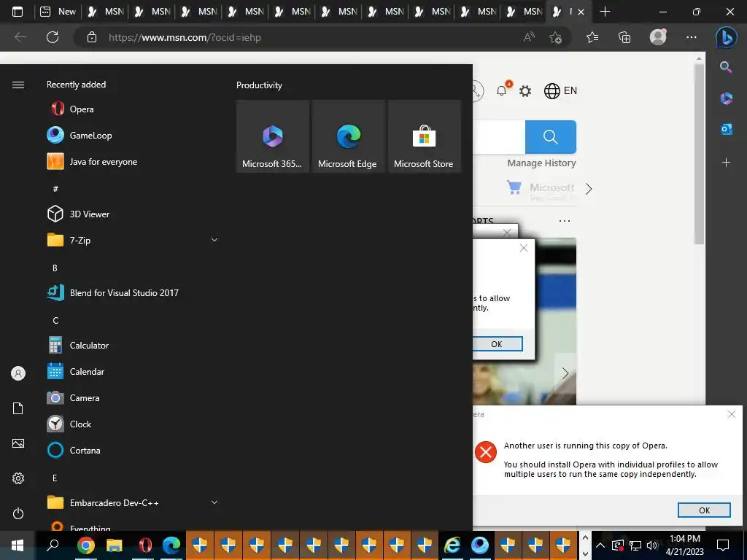Add this page to favorites
Image resolution: width=747 pixels, height=560 pixels.
(x=555, y=37)
